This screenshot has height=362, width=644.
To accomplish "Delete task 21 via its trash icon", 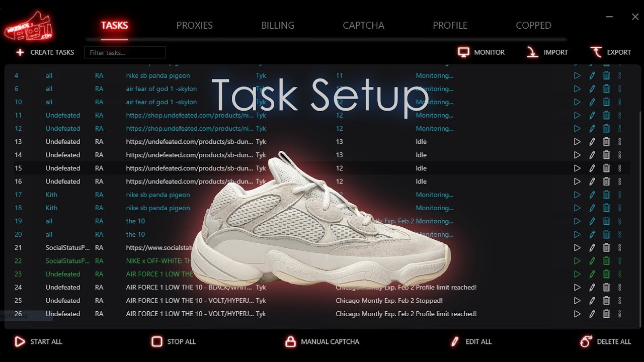I will (606, 248).
